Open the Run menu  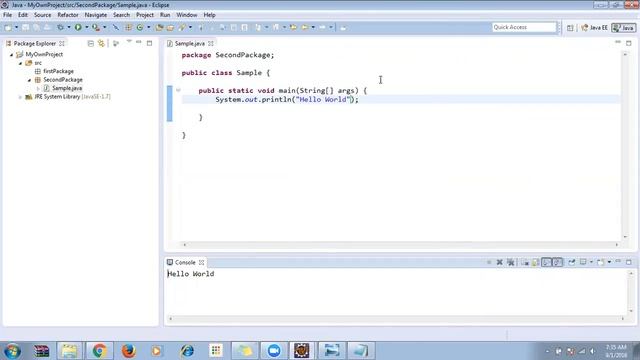pyautogui.click(x=165, y=15)
